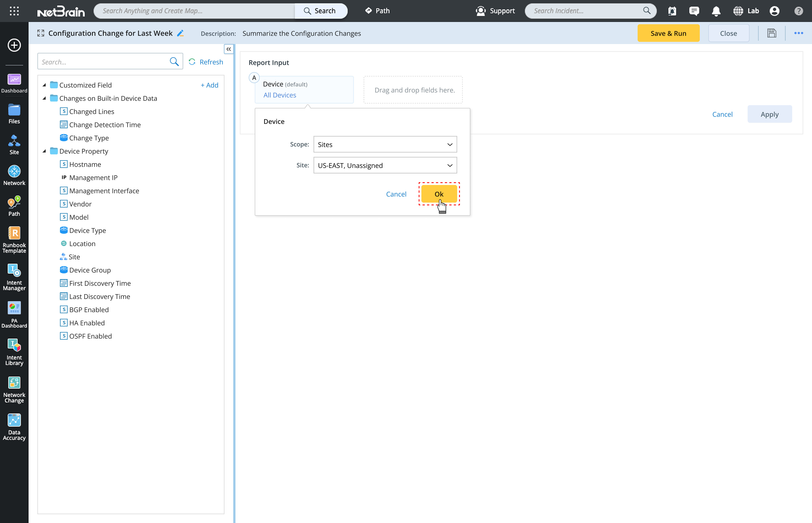Select the Change Detection Time field
This screenshot has width=812, height=523.
[x=105, y=125]
